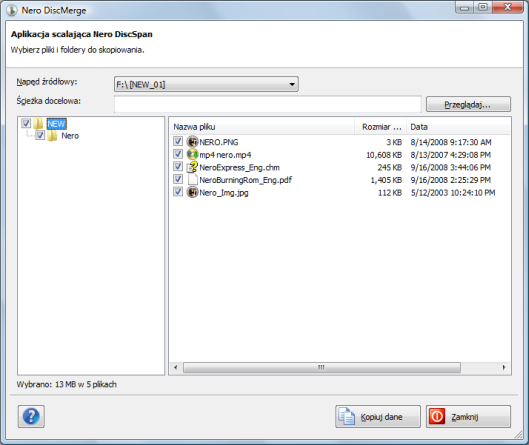Uncheck the mp4 nero.mp4 checkbox

pyautogui.click(x=178, y=154)
